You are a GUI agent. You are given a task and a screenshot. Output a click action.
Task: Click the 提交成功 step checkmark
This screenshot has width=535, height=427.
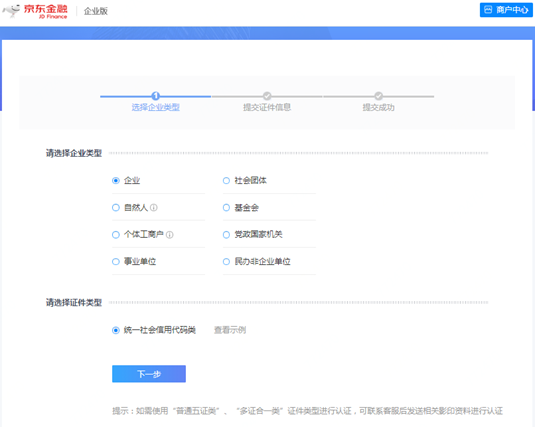tap(378, 96)
